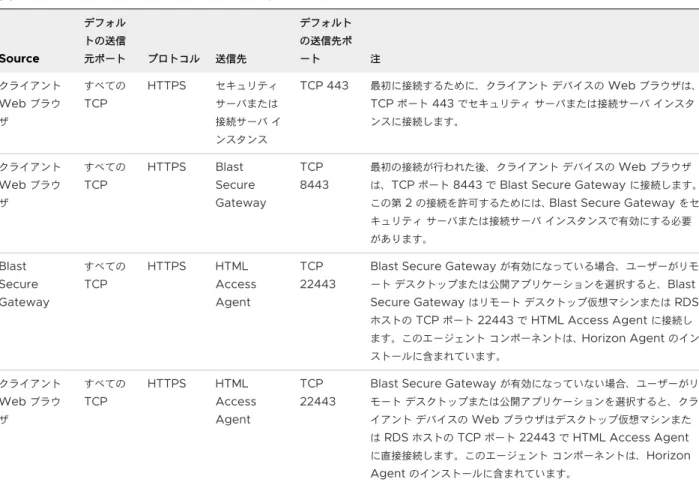Select the 注 column header
The width and height of the screenshot is (699, 485).
(375, 58)
